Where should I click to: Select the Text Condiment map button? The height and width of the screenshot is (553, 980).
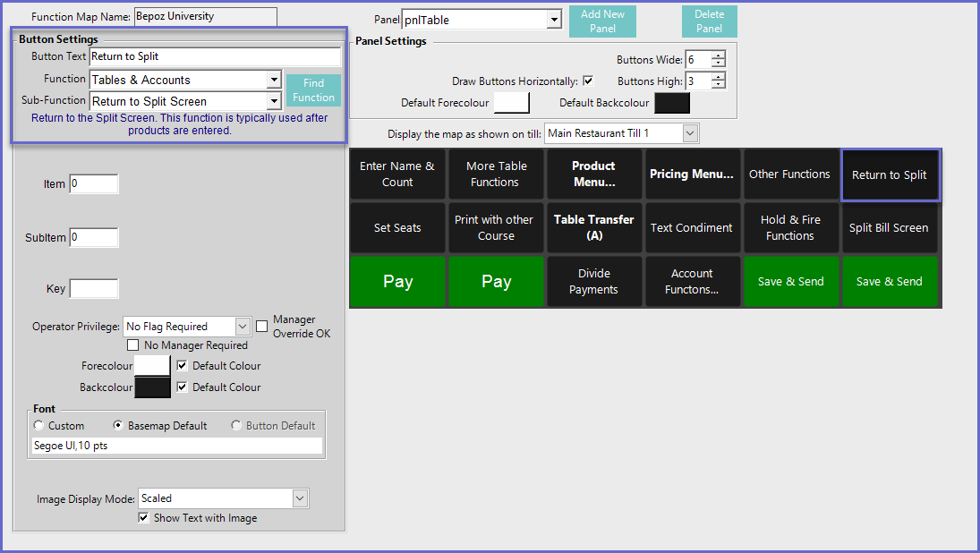pyautogui.click(x=693, y=228)
